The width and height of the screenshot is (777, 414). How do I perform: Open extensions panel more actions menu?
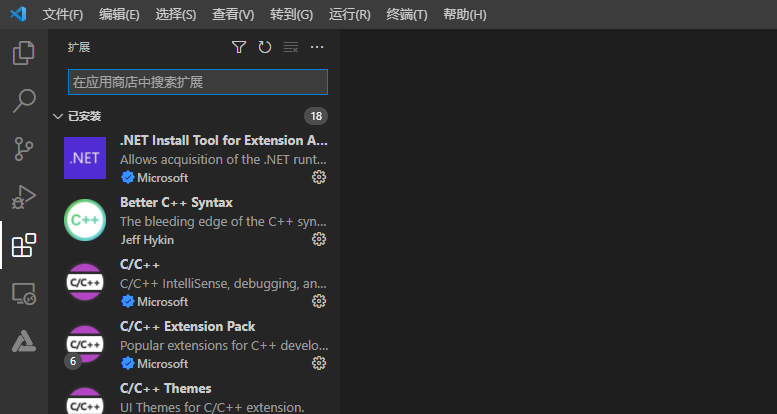(x=317, y=47)
